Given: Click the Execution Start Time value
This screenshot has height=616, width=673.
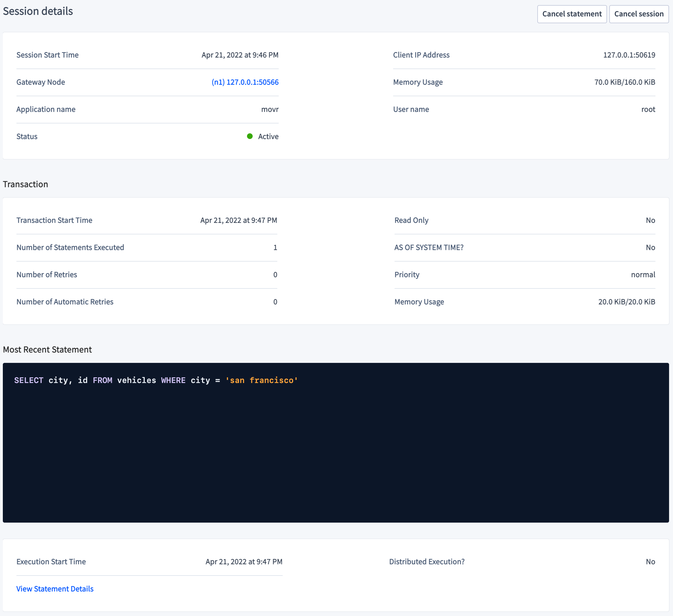Looking at the screenshot, I should click(244, 562).
